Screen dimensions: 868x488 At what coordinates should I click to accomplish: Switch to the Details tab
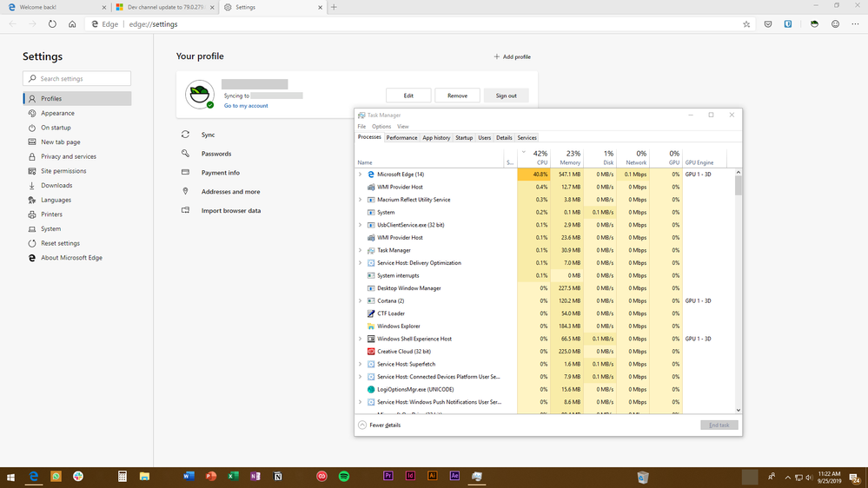[x=504, y=138]
